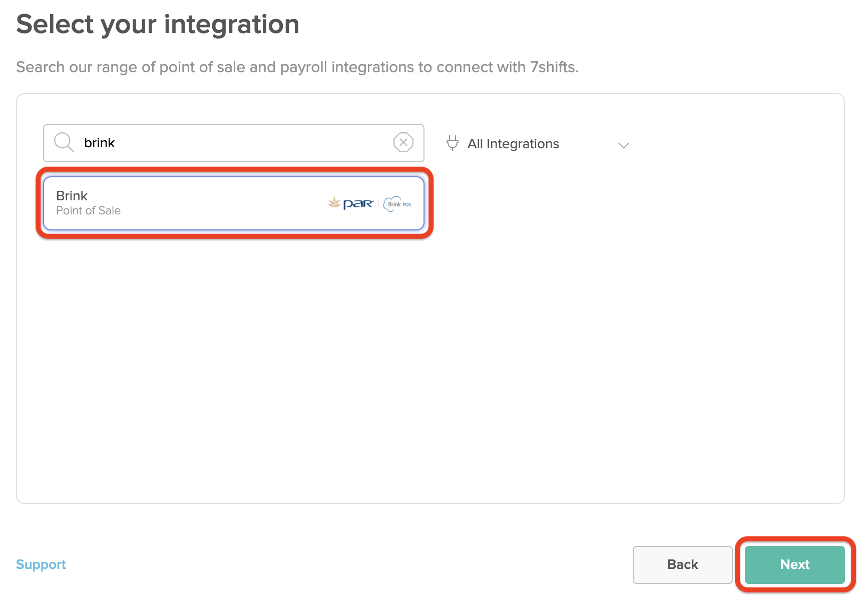Click the integrations description text

pos(296,67)
